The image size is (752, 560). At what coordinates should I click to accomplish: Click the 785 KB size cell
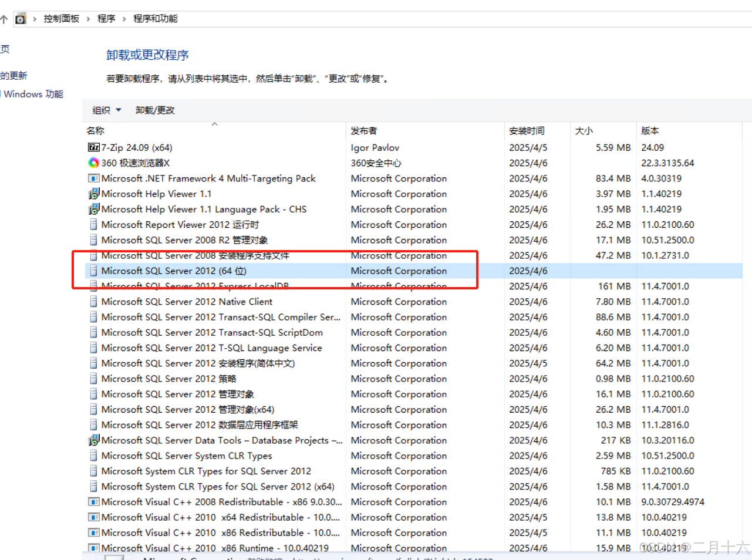(616, 471)
